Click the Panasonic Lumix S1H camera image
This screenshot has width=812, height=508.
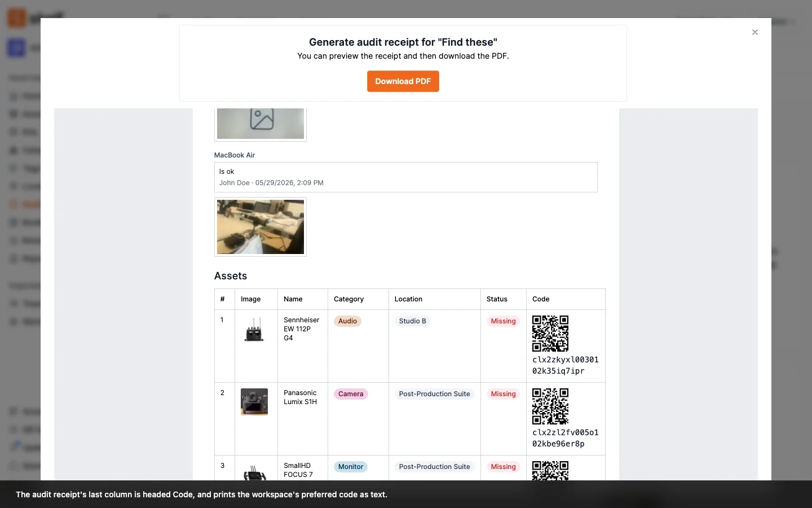click(254, 402)
